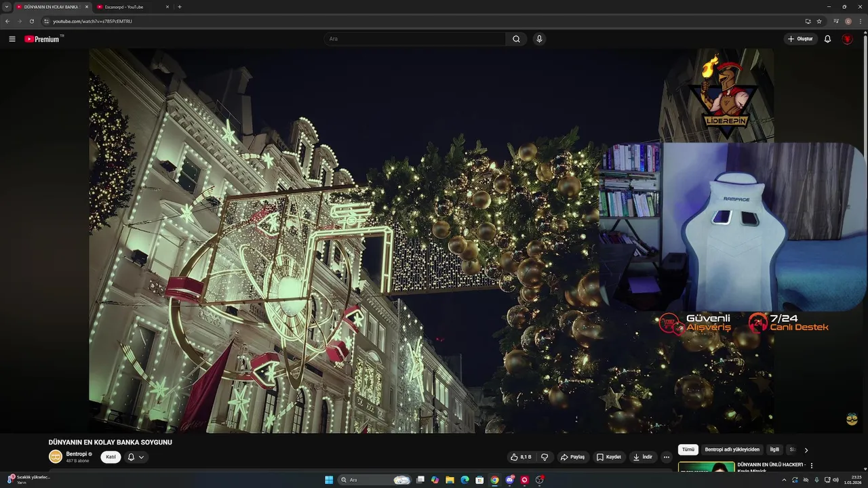Image resolution: width=868 pixels, height=488 pixels.
Task: Open Chrome three-dot menu
Action: coord(861,21)
